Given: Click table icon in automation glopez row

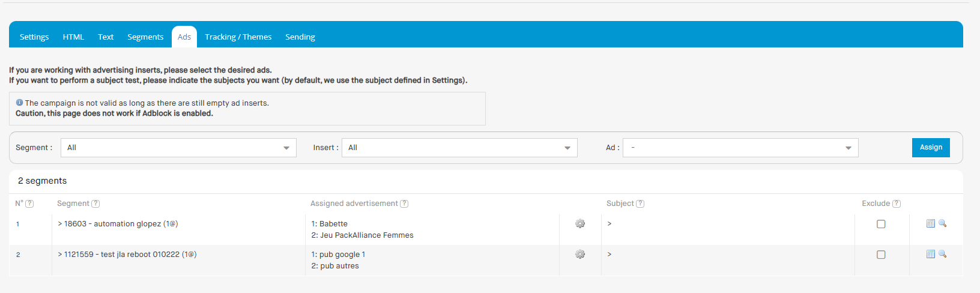Looking at the screenshot, I should pos(931,223).
